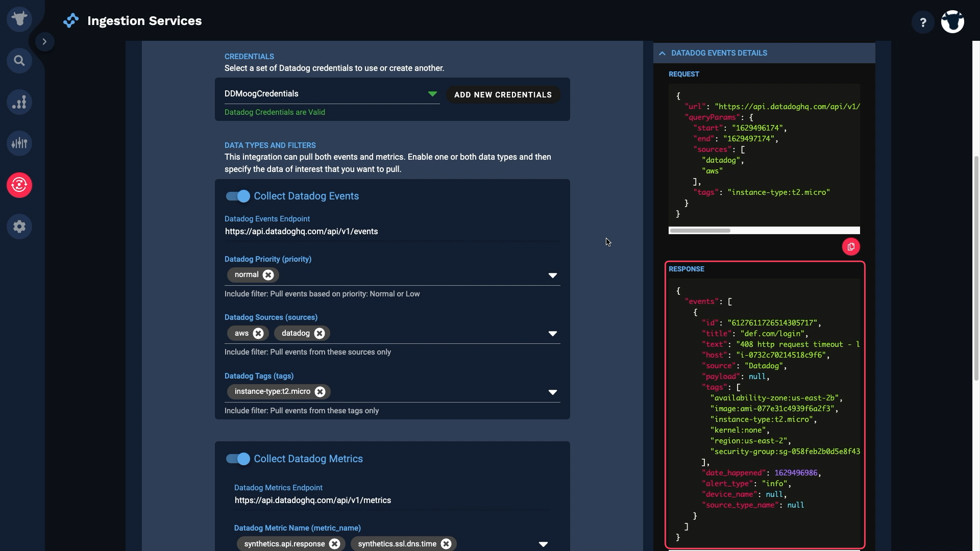Click the "region:us-east-2" response tag
The image size is (980, 551).
(749, 441)
